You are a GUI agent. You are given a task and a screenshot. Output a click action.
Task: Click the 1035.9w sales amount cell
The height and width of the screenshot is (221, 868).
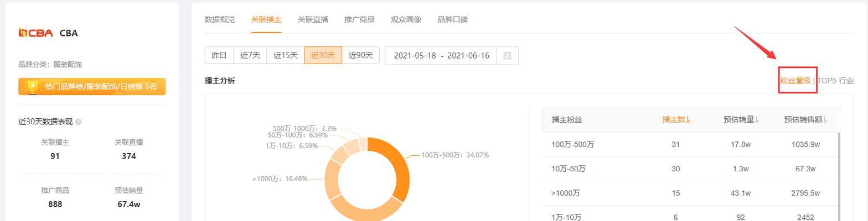click(x=805, y=145)
